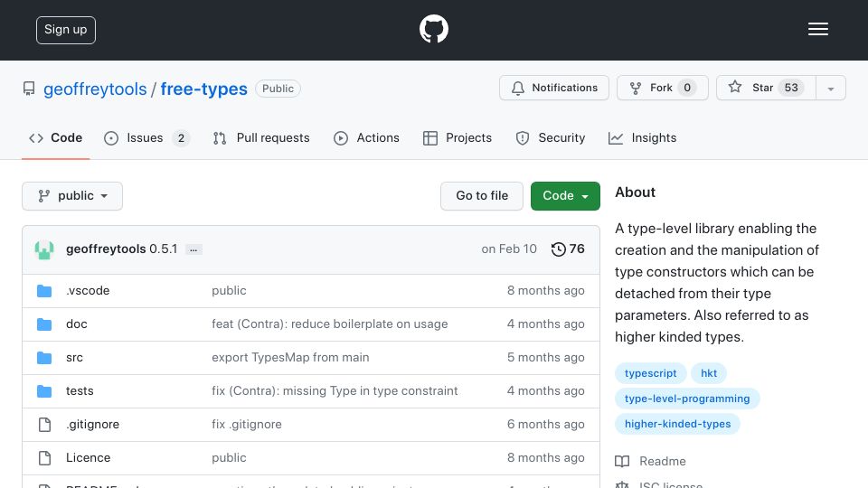Click the Public visibility badge
Image resolution: width=868 pixels, height=488 pixels.
[278, 89]
